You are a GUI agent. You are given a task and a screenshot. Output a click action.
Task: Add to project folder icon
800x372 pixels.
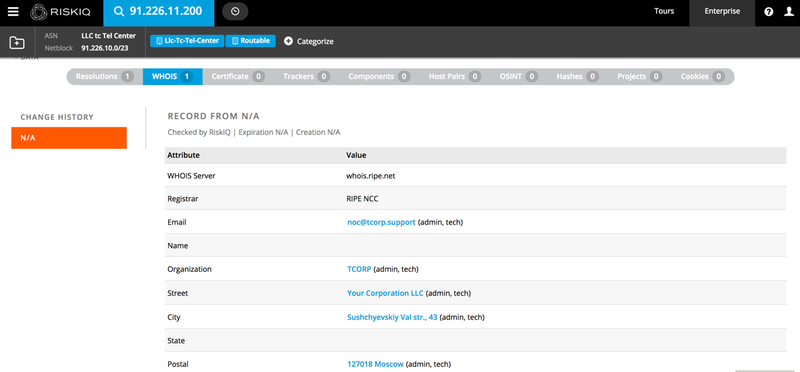pos(17,43)
